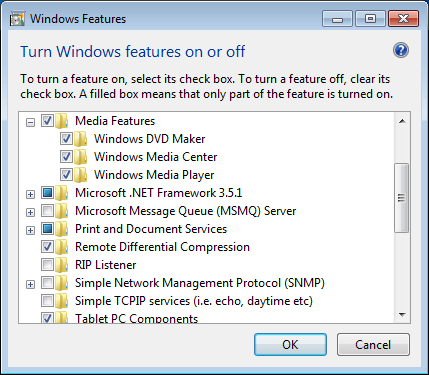Click the RIP Listener folder icon
Screen dimensions: 429x375
point(62,265)
